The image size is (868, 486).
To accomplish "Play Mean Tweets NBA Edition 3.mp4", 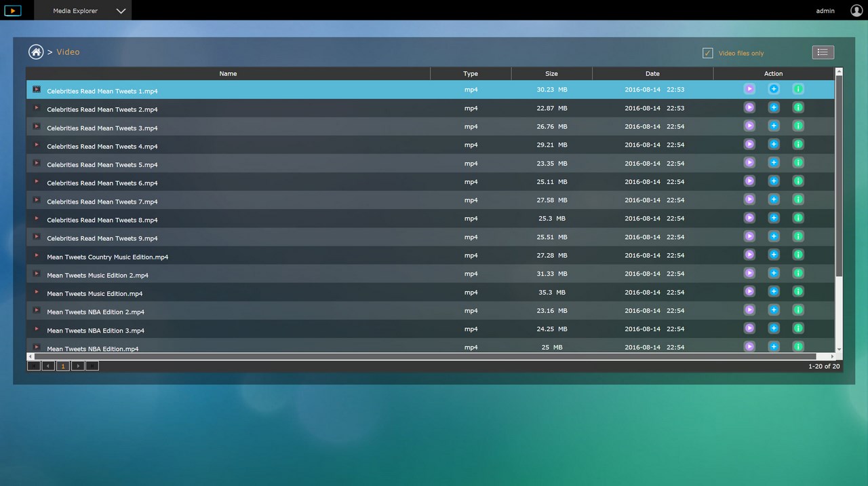I will click(x=749, y=328).
